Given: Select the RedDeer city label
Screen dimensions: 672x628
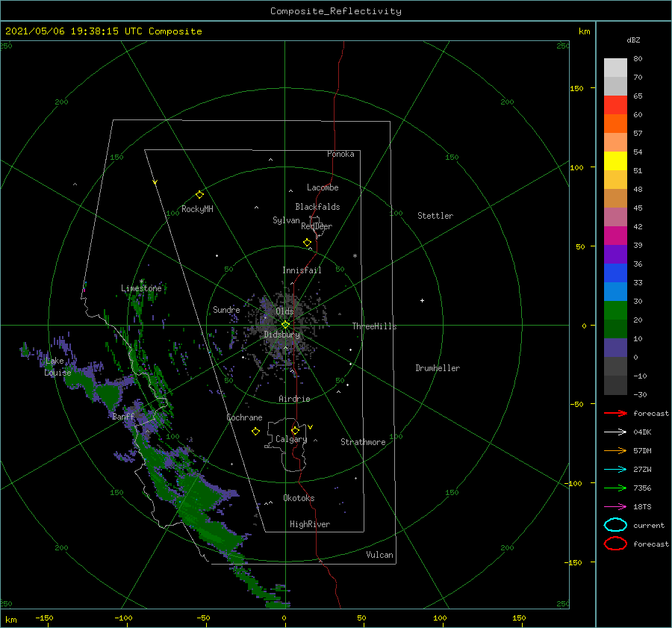Looking at the screenshot, I should pos(317,226).
